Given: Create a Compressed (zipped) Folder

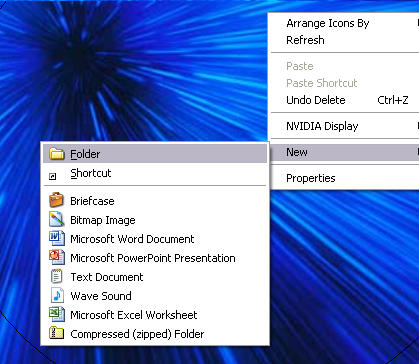Looking at the screenshot, I should point(155,334).
